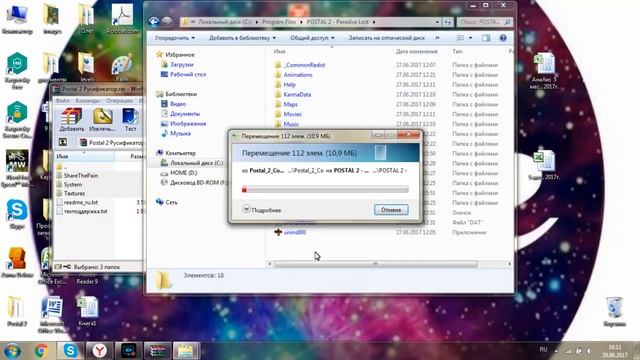Click Отмена in move dialog

coord(391,210)
